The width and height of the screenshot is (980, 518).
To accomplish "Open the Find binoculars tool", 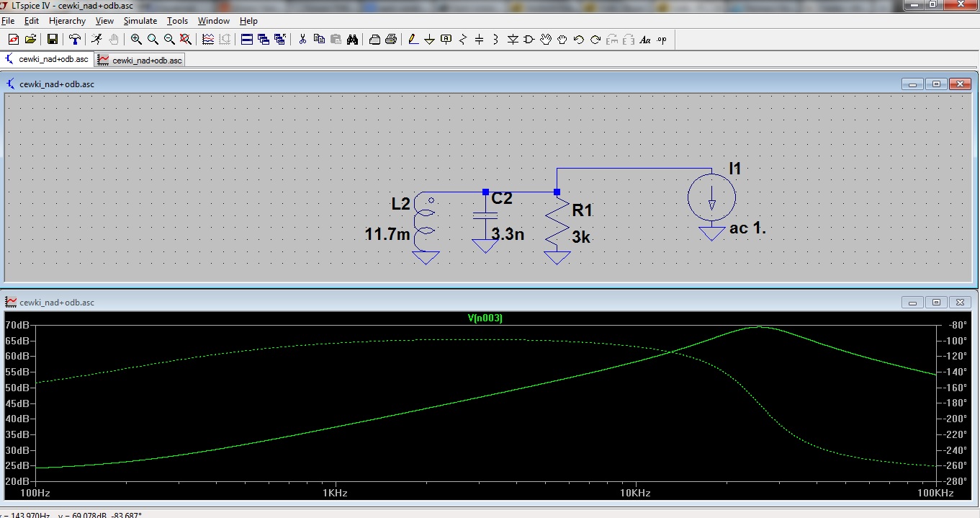I will pos(352,39).
